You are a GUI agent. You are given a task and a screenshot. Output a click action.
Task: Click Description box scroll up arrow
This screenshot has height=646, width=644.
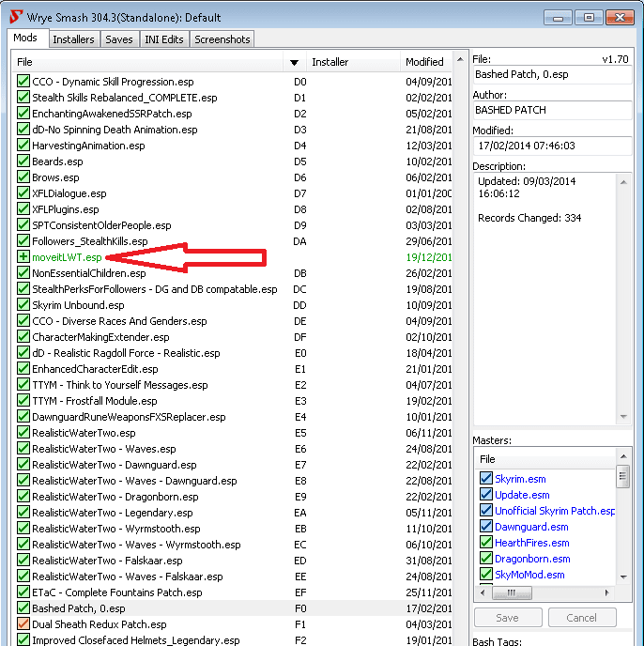[623, 182]
